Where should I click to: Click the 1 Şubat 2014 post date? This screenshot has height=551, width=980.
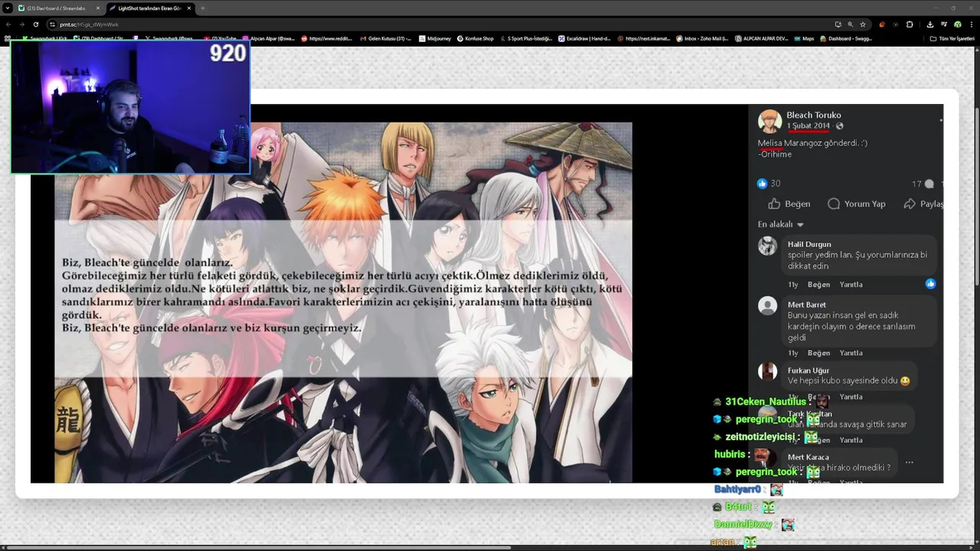click(808, 126)
